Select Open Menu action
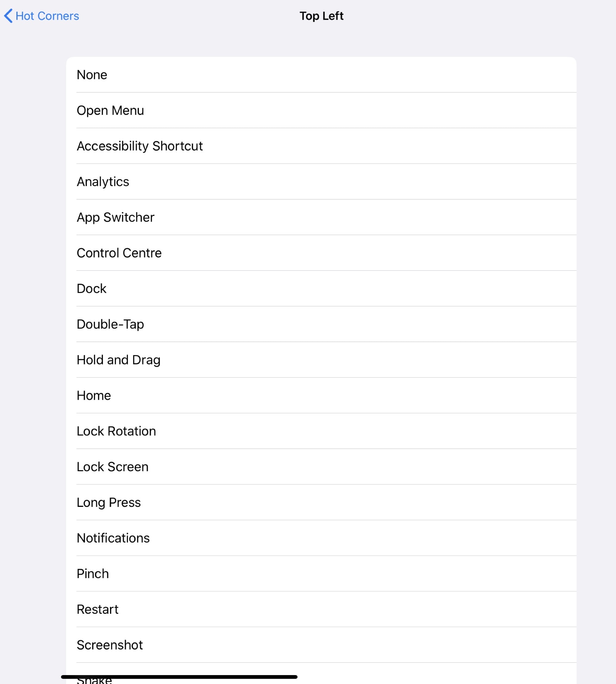 (110, 110)
